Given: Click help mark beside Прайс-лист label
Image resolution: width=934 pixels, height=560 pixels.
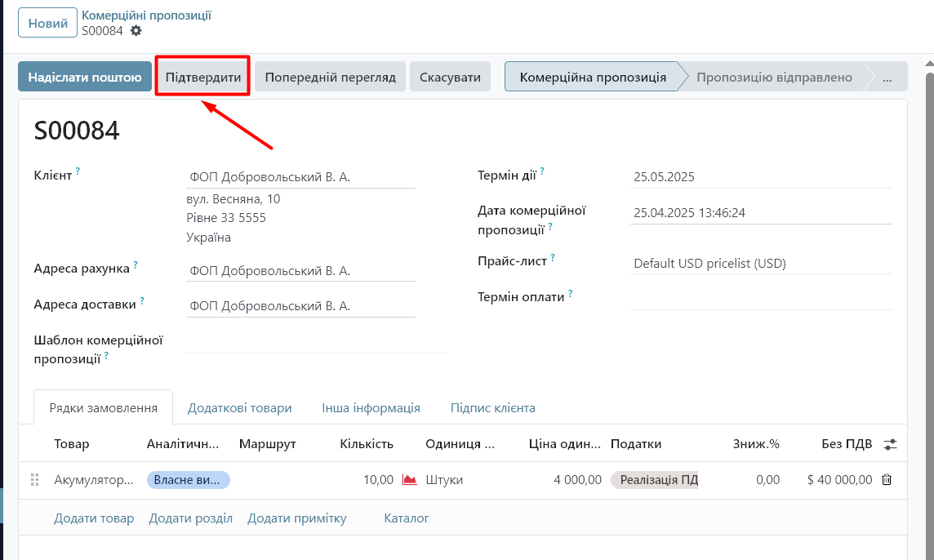Looking at the screenshot, I should pyautogui.click(x=553, y=258).
